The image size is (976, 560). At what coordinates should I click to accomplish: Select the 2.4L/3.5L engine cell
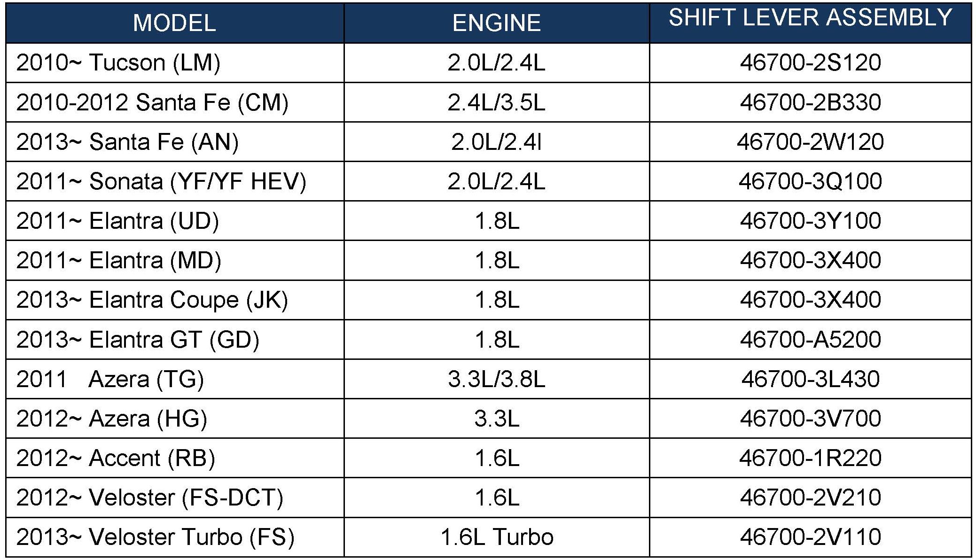pyautogui.click(x=496, y=102)
